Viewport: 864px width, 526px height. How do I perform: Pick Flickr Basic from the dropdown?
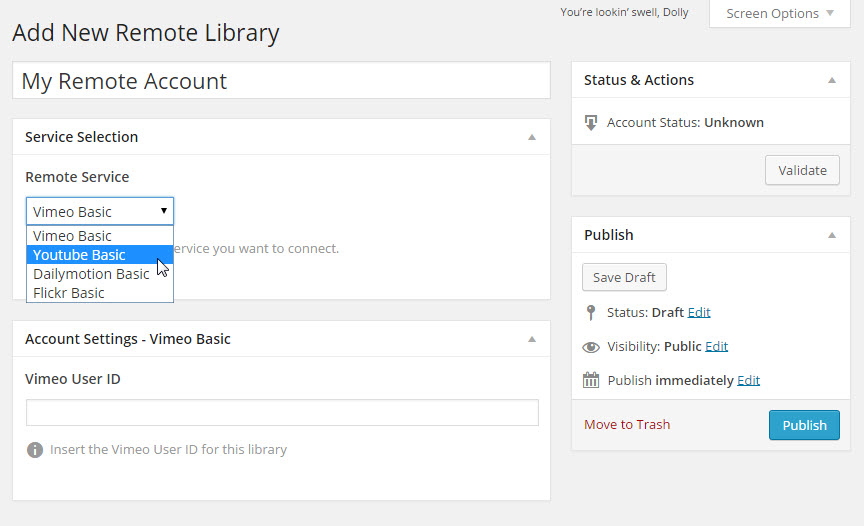point(69,293)
